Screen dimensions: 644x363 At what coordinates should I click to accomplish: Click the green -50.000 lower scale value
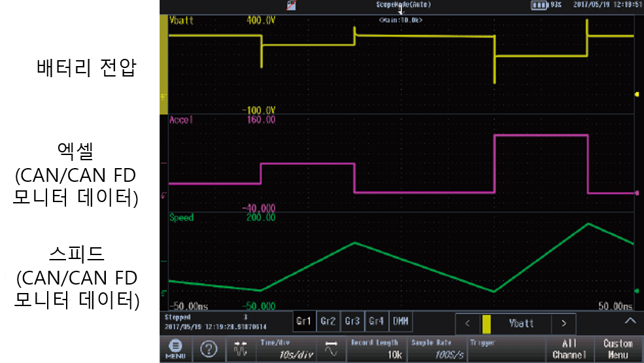[x=258, y=306]
